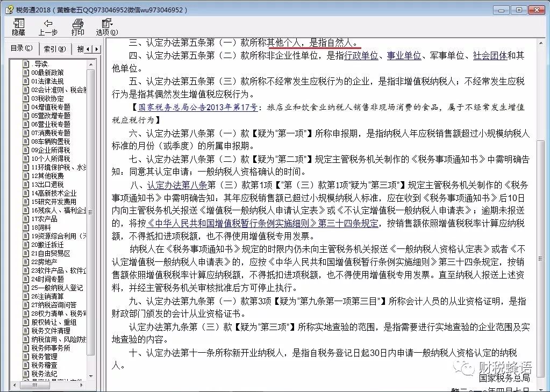Screen dimensions: 550x392
Task: Open the 10个人所得税 topic
Action: 51,159
